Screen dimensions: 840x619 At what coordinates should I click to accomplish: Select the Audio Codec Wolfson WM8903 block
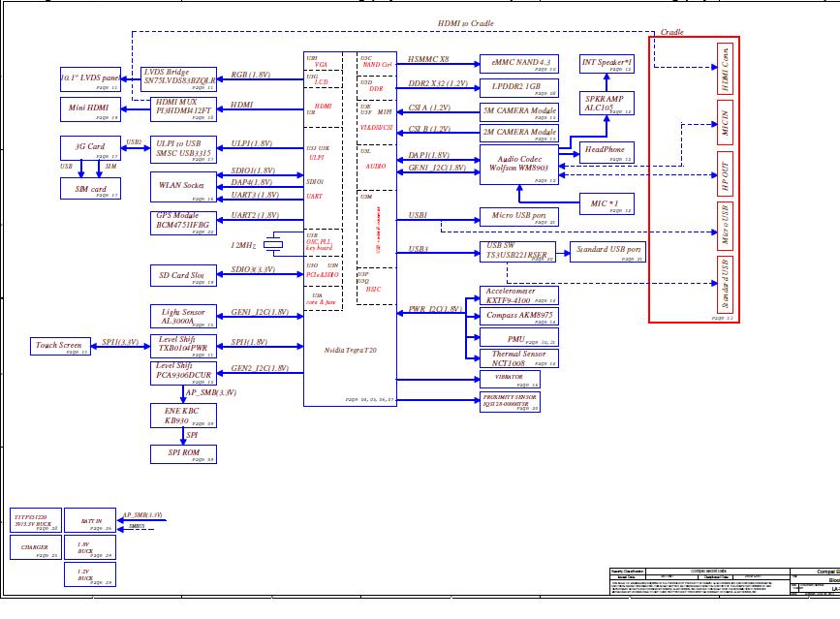click(x=519, y=165)
